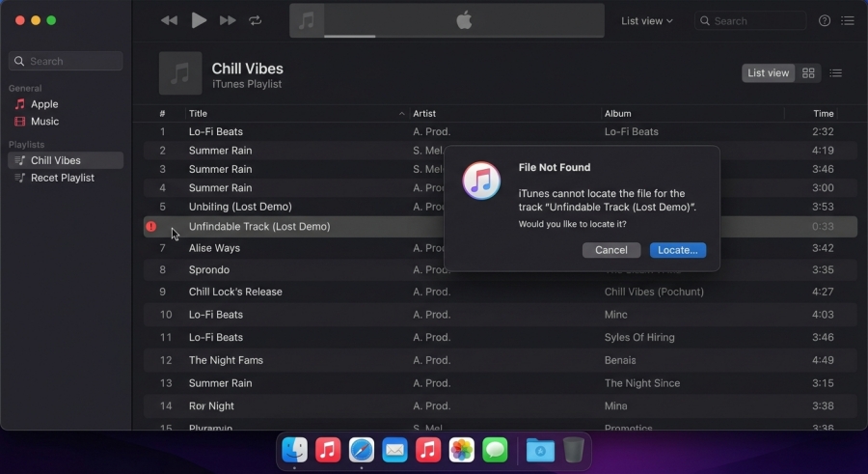This screenshot has height=474, width=868.
Task: Click album The Night Since
Action: pyautogui.click(x=642, y=383)
